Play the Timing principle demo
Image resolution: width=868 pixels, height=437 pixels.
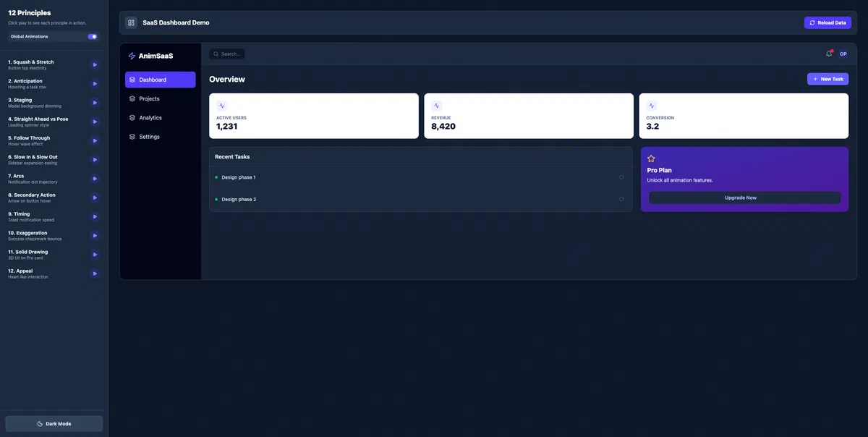[x=95, y=216]
